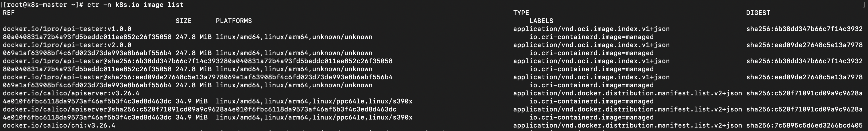
Task: Click the api-tester@sha256:6b38dd34 image reference
Action: tap(197, 61)
